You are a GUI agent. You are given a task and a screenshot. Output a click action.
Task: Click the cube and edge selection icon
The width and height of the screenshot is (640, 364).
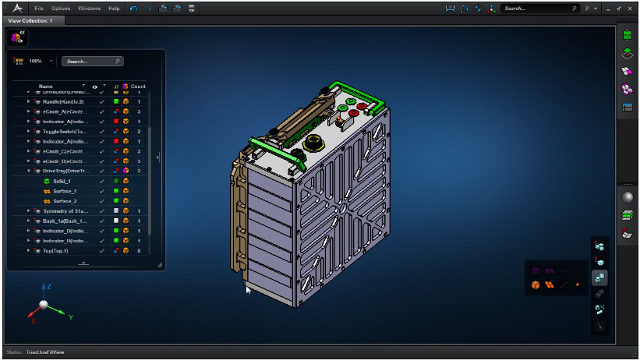[x=599, y=309]
